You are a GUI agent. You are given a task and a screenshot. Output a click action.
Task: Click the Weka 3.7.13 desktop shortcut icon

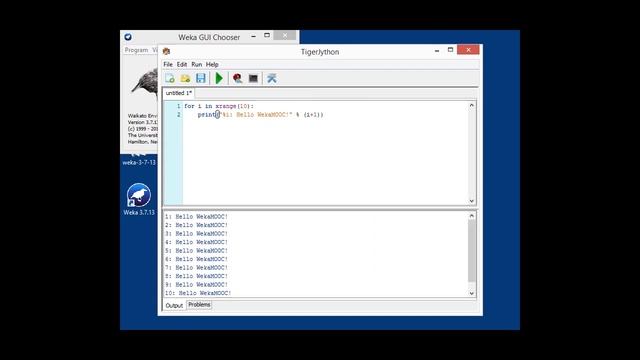(139, 195)
